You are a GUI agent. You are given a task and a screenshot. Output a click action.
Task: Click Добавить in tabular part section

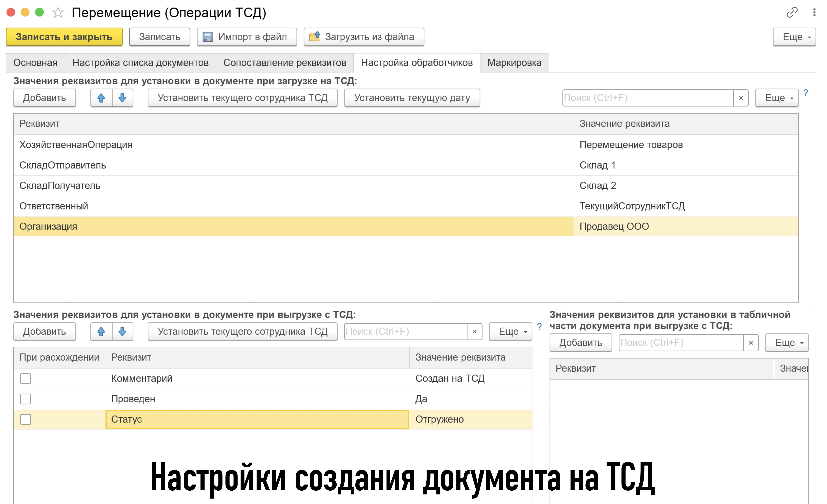pos(581,343)
